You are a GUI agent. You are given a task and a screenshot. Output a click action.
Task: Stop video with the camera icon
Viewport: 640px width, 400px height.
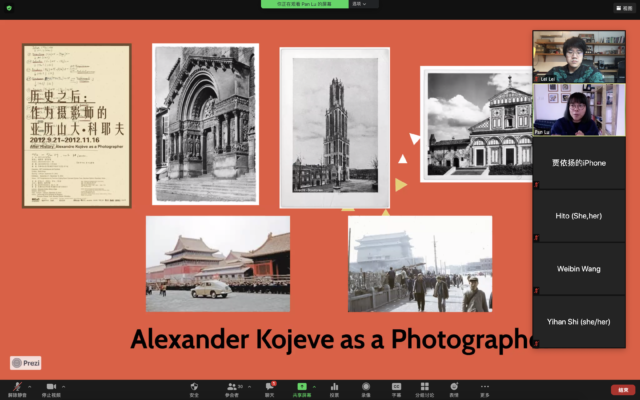(51, 386)
